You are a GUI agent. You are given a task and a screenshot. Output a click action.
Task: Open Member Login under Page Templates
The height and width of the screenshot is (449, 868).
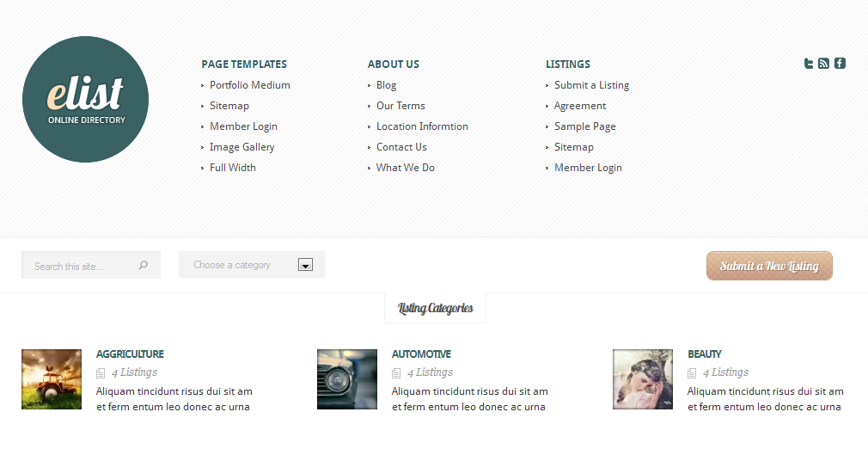pos(243,126)
